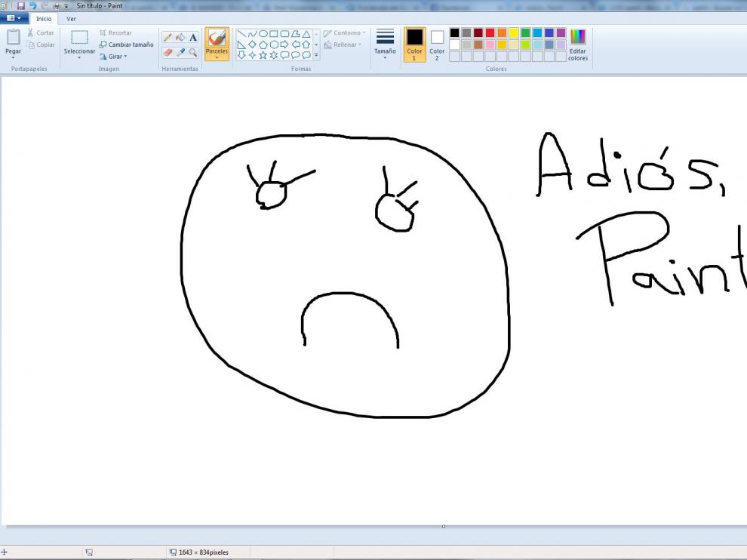Pick the pink palette swatch
The width and height of the screenshot is (747, 560).
(490, 45)
